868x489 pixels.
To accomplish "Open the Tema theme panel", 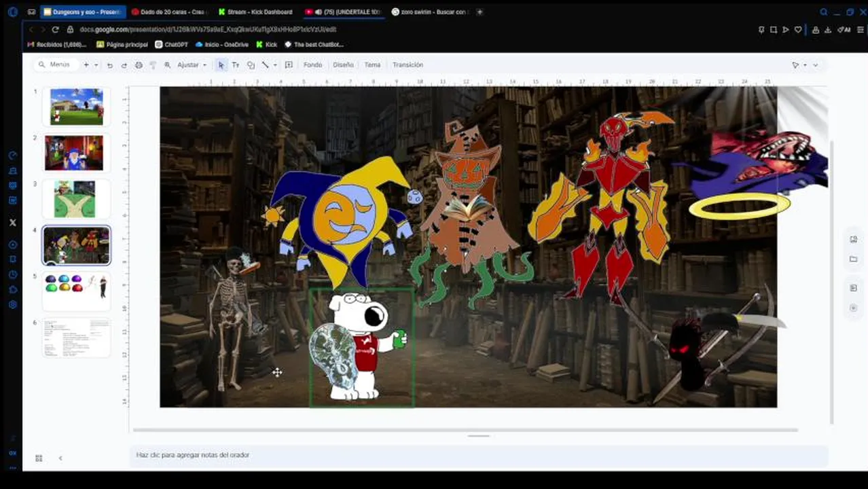I will tap(372, 65).
